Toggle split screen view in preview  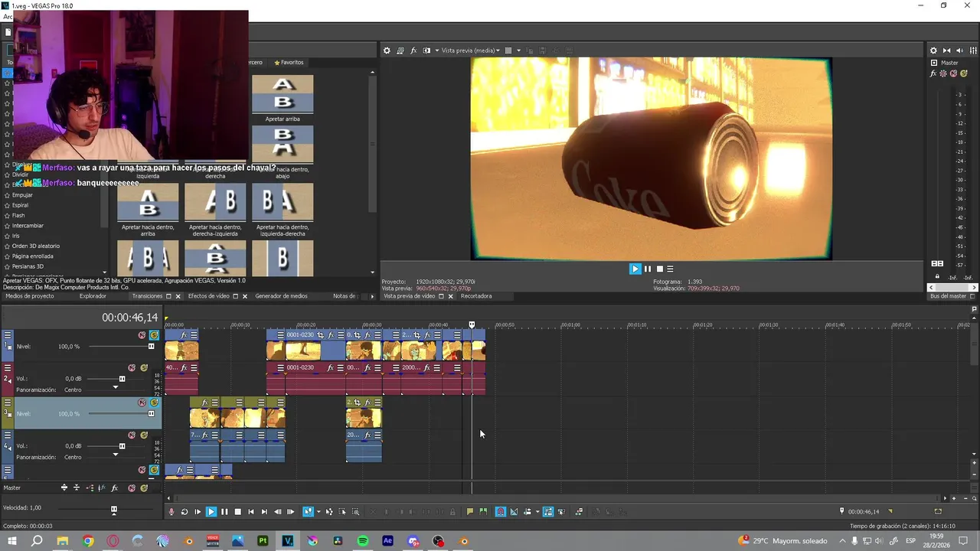pyautogui.click(x=426, y=51)
